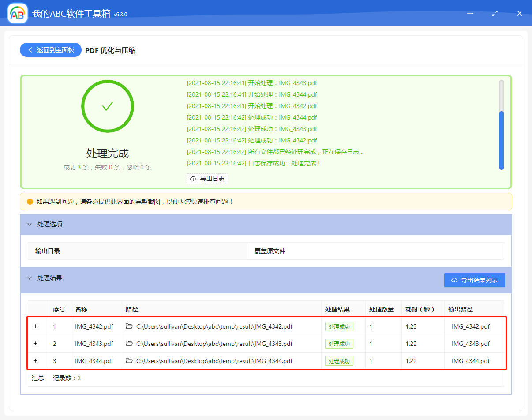532x420 pixels.
Task: Expand the plus for row 1 IMG_4342.pdf
Action: (36, 326)
